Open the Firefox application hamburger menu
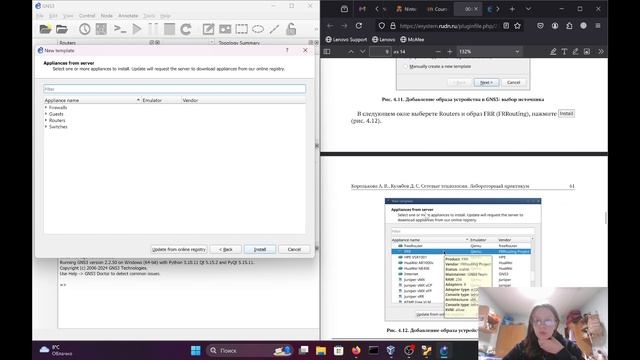This screenshot has height=360, width=640. pyautogui.click(x=598, y=26)
